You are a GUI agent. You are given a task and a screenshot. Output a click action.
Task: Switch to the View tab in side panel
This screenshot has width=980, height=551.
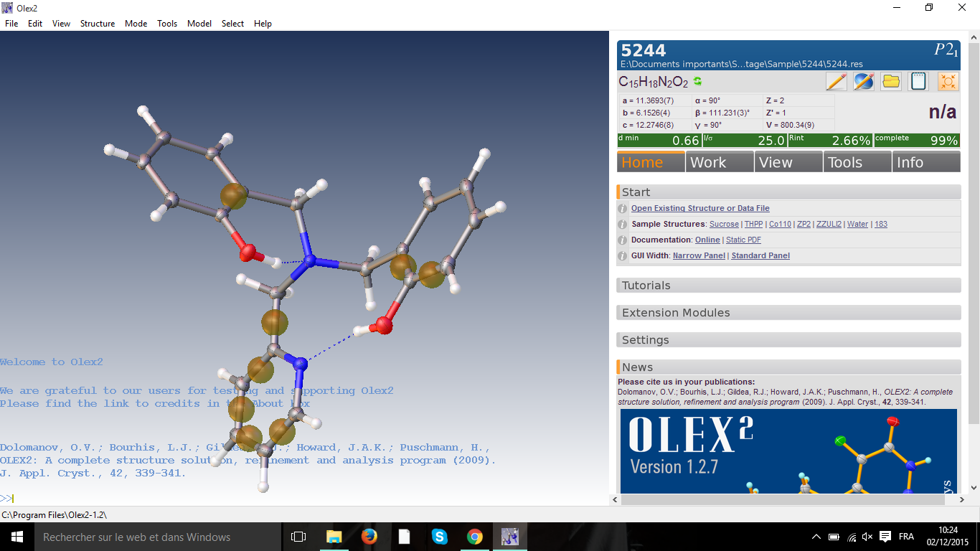pos(788,162)
